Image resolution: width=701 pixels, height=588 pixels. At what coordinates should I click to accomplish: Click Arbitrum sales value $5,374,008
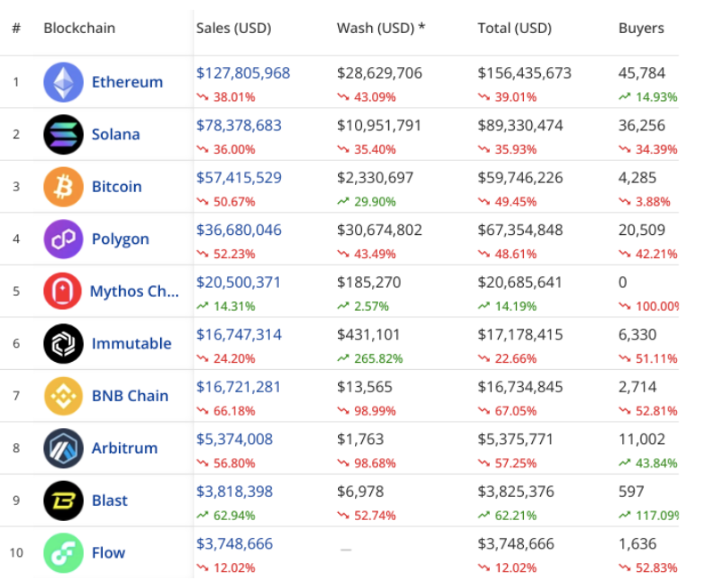234,439
